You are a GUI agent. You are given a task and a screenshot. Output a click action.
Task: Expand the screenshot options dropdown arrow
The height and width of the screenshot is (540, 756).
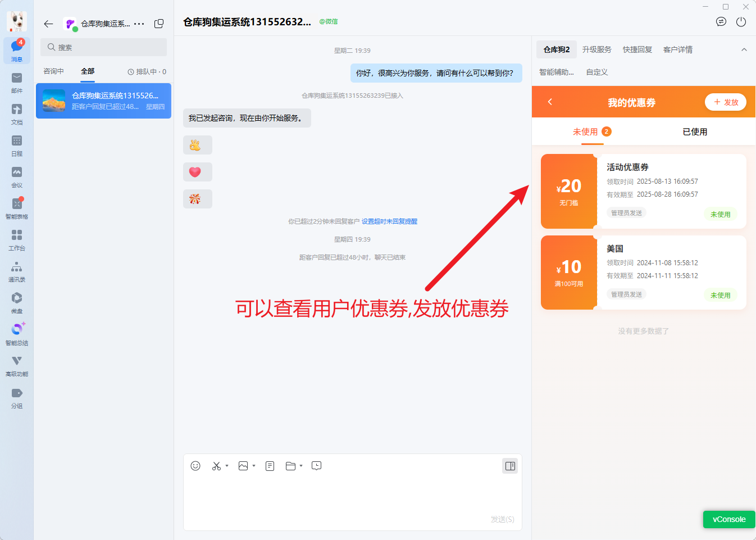click(x=227, y=466)
